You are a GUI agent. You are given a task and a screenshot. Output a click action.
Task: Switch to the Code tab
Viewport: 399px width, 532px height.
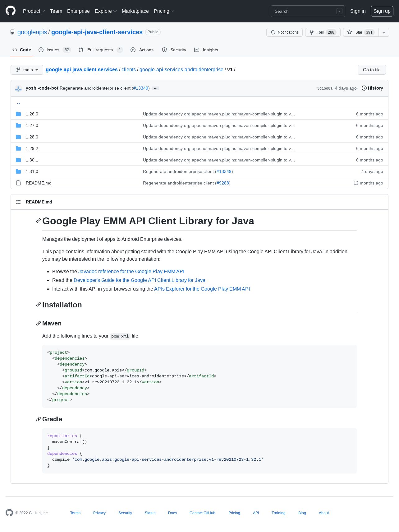pos(22,50)
